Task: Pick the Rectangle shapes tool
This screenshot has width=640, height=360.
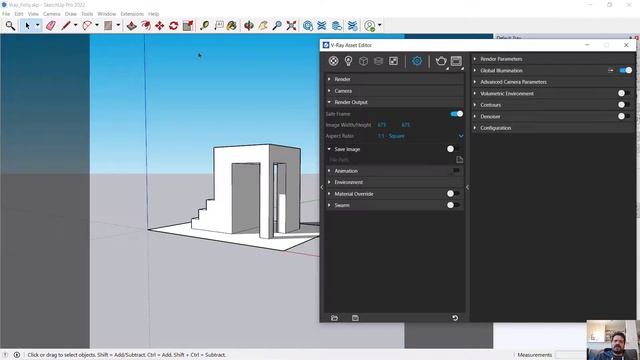Action: [108, 26]
